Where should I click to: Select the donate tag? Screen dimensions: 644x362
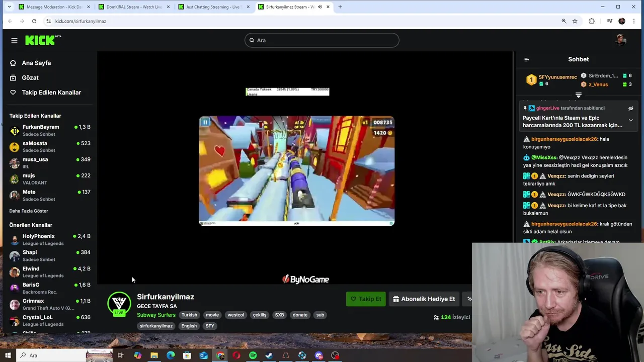(300, 315)
